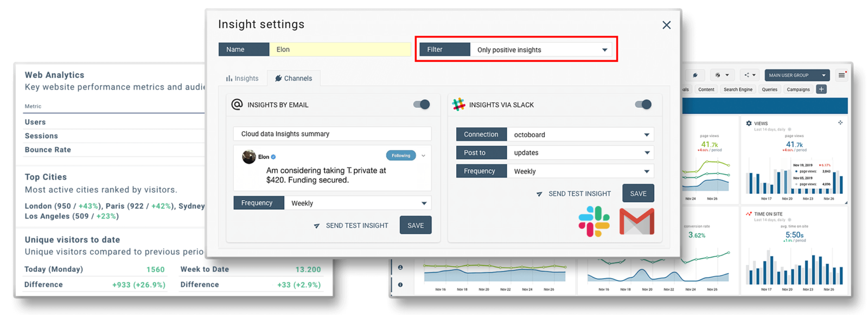
Task: Click the gear icon on the VIEWS widget
Action: (x=749, y=124)
